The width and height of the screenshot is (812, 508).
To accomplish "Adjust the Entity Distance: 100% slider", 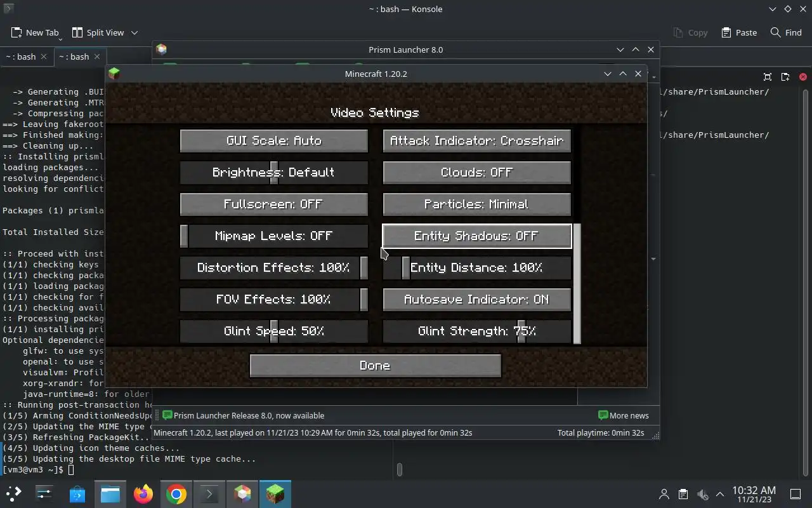I will point(477,267).
